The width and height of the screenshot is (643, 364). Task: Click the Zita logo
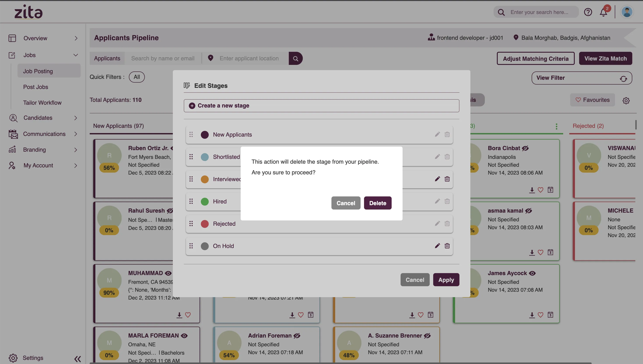(x=28, y=12)
